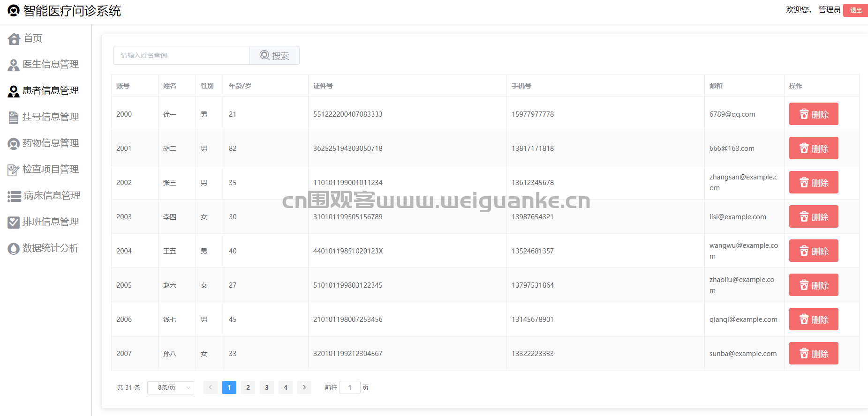Image resolution: width=868 pixels, height=416 pixels.
Task: Click the home icon beside 首页
Action: coord(14,39)
